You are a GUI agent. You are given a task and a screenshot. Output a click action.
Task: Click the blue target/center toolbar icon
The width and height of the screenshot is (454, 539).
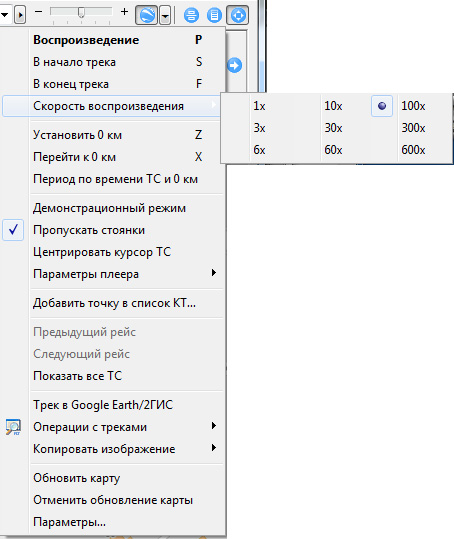tap(238, 15)
